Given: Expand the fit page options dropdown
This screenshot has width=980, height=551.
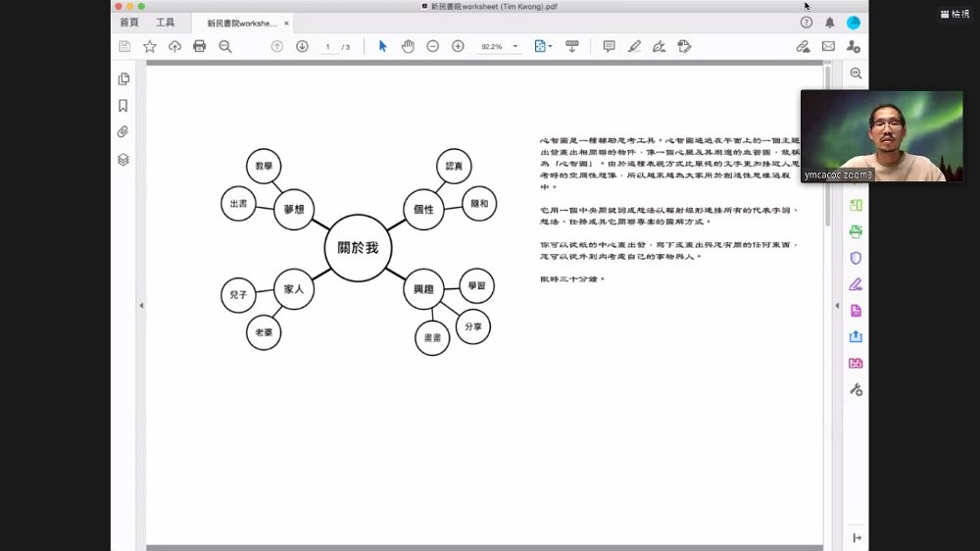Looking at the screenshot, I should pos(550,46).
